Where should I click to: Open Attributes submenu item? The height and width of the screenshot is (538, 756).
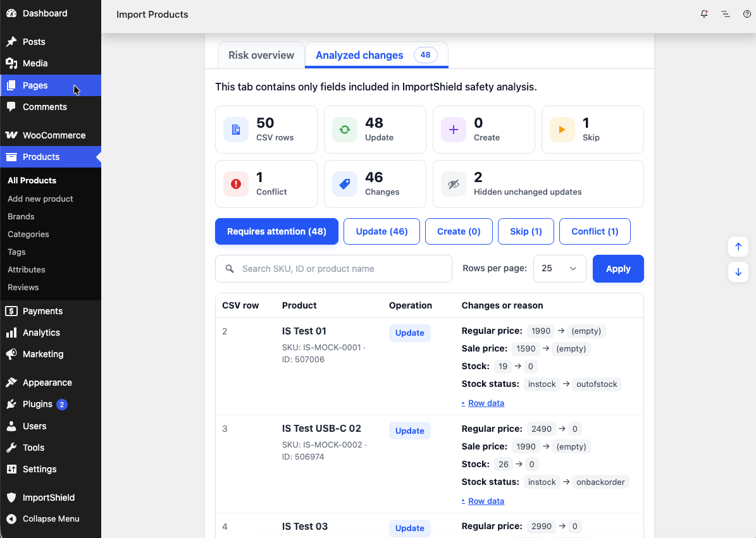[26, 270]
